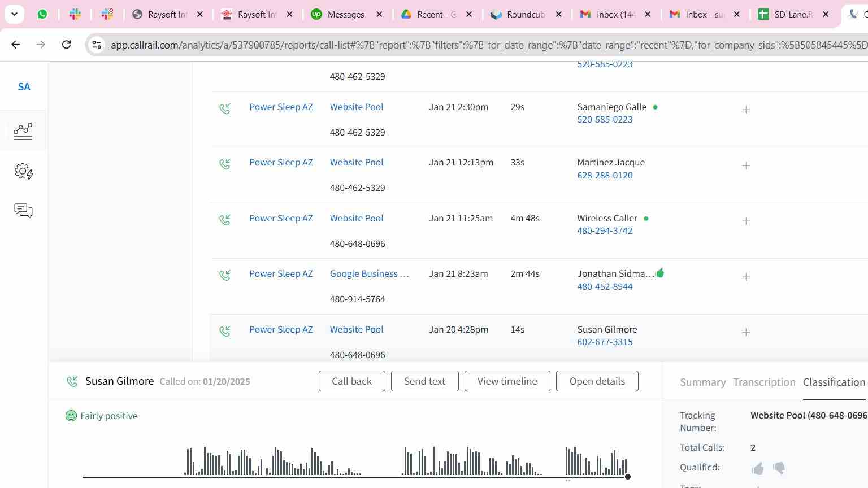Viewport: 868px width, 488px height.
Task: Open the Analytics chart icon in sidebar
Action: (23, 131)
